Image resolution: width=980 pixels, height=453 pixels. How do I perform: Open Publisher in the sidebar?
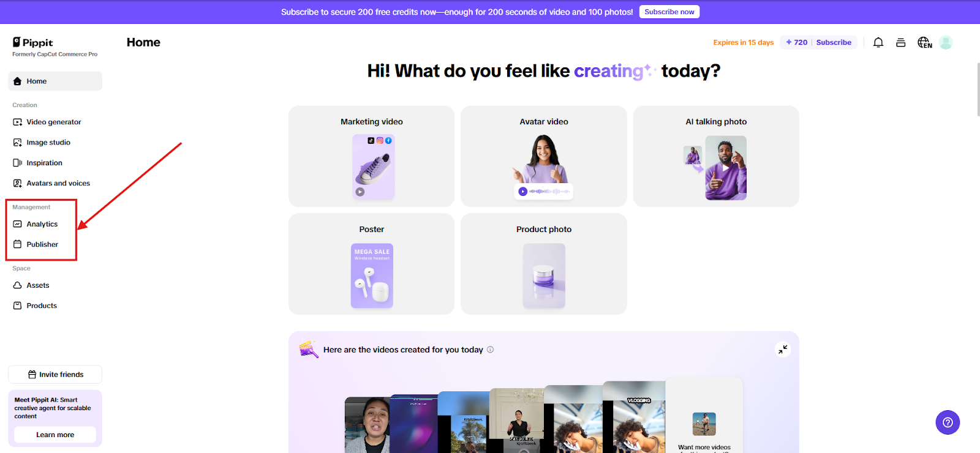click(x=42, y=244)
